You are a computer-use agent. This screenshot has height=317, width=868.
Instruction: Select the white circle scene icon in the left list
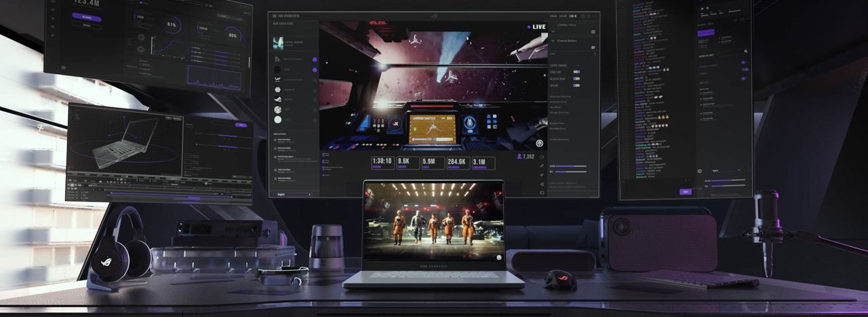(x=278, y=119)
